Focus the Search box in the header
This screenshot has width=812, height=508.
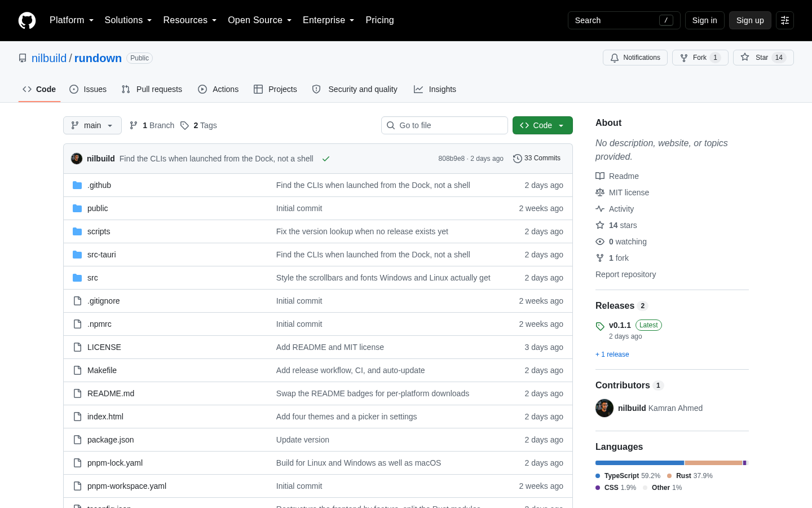(x=624, y=20)
